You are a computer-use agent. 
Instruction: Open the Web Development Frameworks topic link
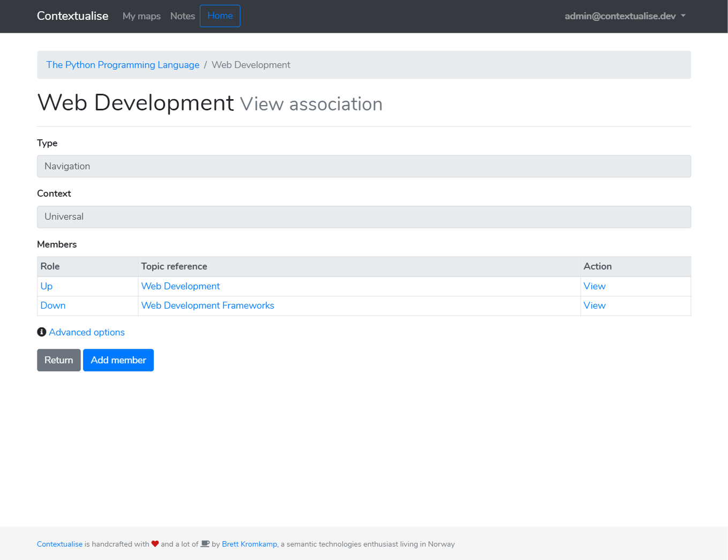point(208,305)
